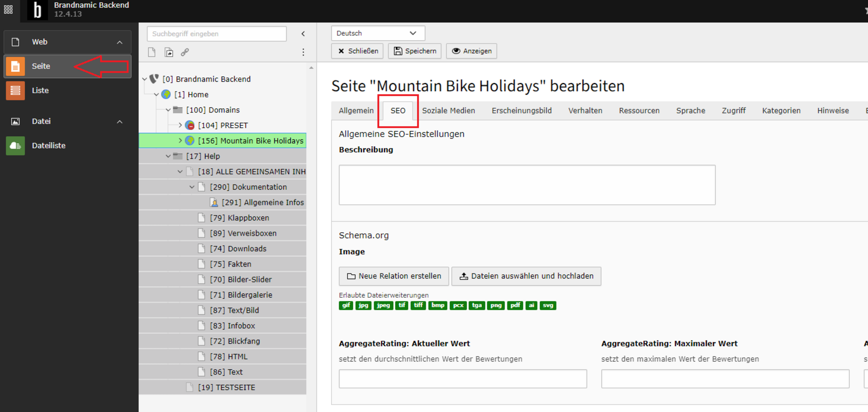This screenshot has height=412, width=868.
Task: Select the Seite module
Action: tap(41, 66)
